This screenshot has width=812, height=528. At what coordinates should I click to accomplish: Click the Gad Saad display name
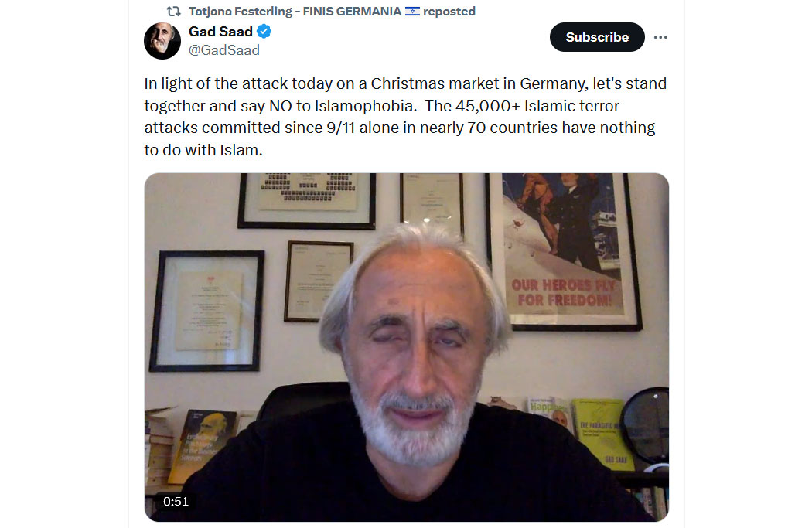[x=220, y=32]
